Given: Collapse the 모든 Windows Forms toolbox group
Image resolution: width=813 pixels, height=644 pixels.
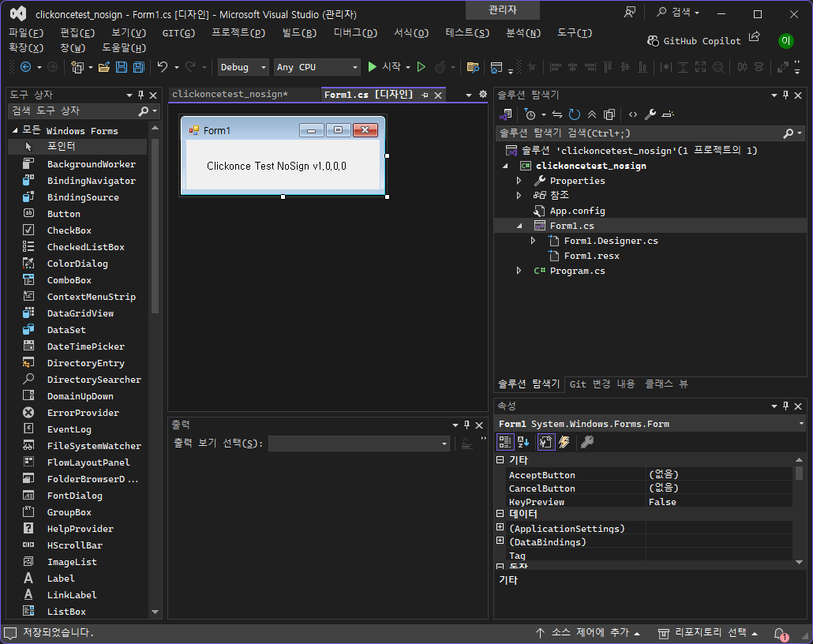Looking at the screenshot, I should [x=15, y=130].
